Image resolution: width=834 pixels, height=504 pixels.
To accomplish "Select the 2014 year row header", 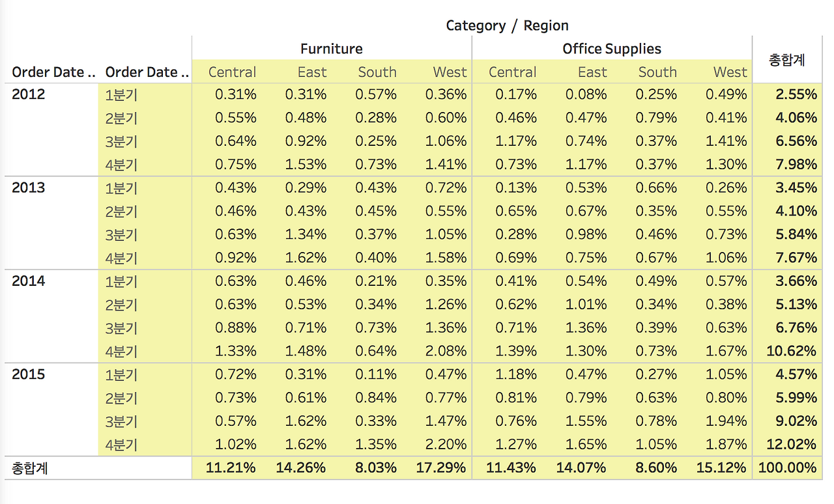I will [29, 281].
